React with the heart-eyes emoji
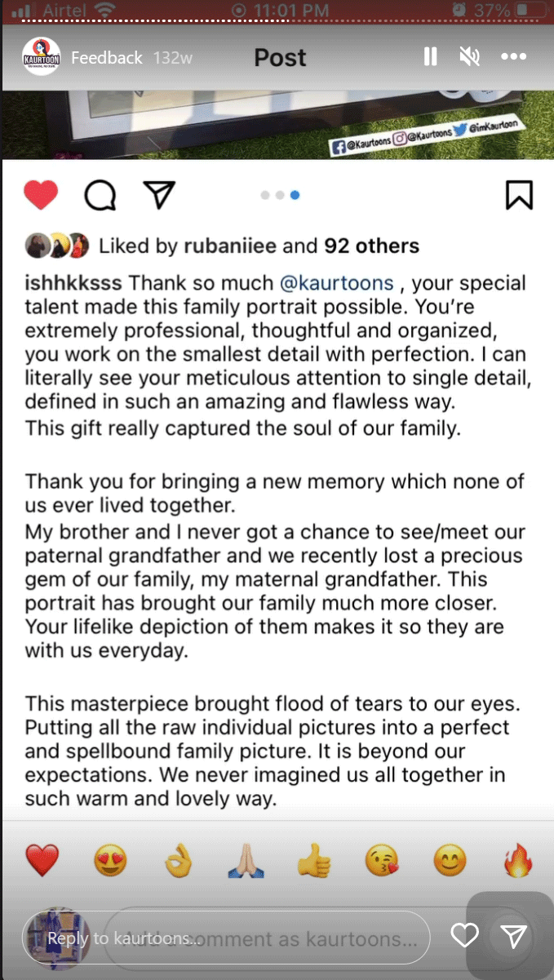The height and width of the screenshot is (980, 554). [x=110, y=860]
